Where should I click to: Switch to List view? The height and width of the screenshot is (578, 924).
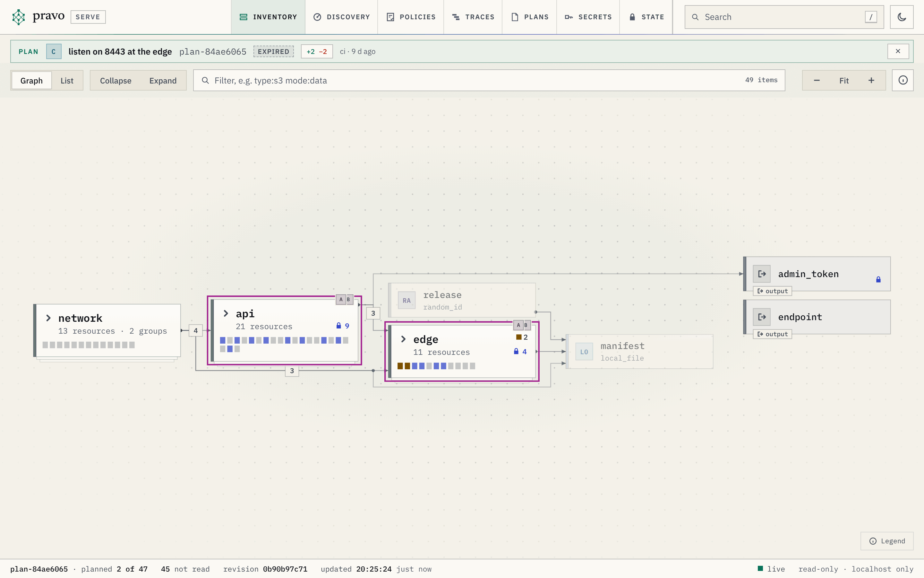click(x=67, y=80)
